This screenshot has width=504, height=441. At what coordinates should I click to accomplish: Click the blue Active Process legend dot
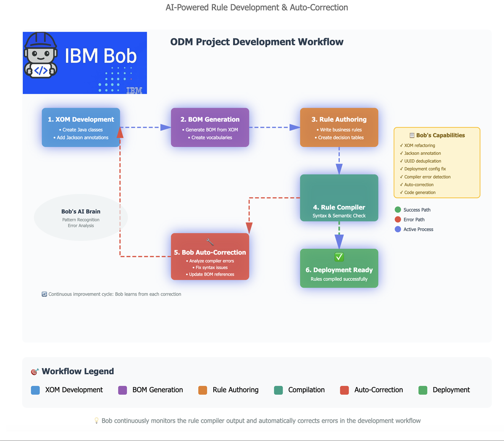pos(398,229)
